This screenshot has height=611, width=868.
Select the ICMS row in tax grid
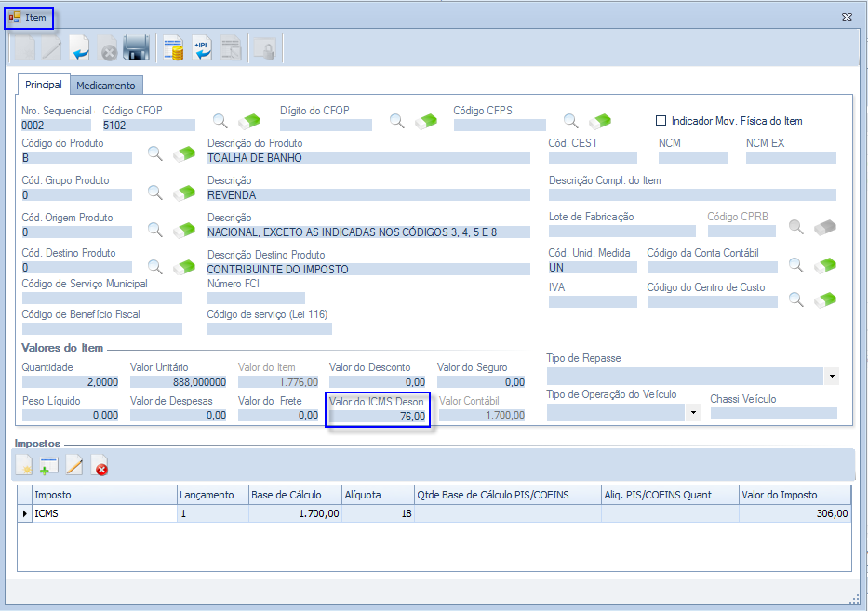coord(102,513)
